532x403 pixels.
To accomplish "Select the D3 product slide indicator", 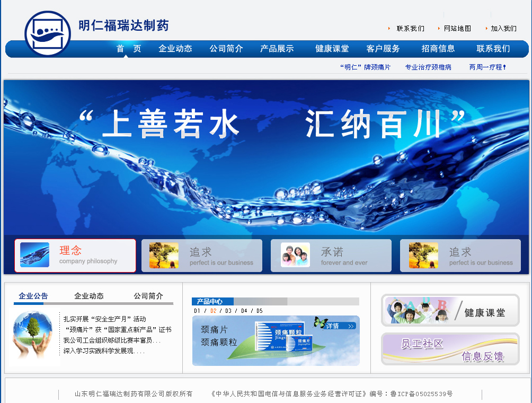I will [x=228, y=311].
